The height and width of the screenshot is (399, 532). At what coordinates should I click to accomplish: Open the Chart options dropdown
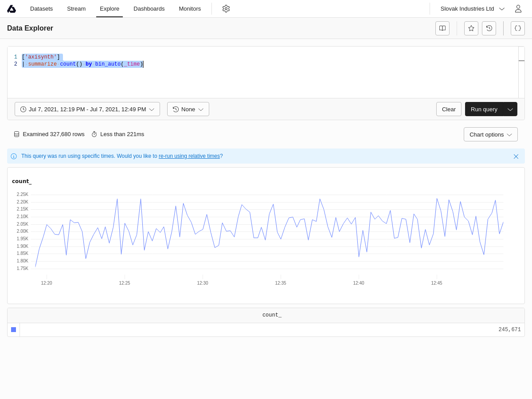pos(490,134)
